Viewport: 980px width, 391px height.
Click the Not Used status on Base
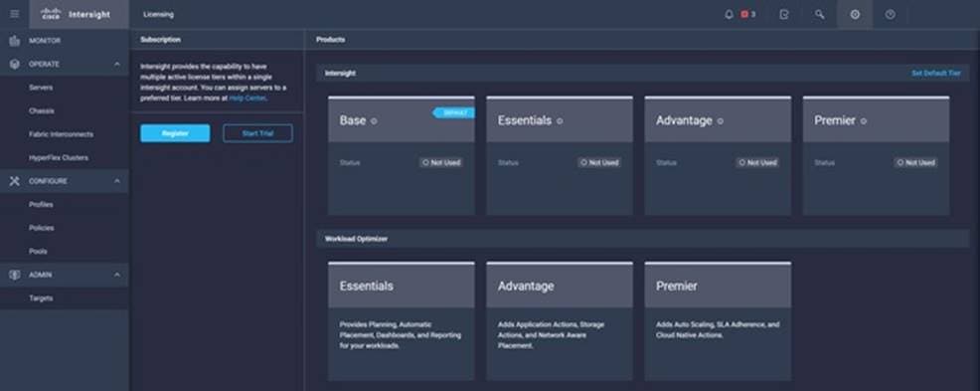[x=441, y=162]
